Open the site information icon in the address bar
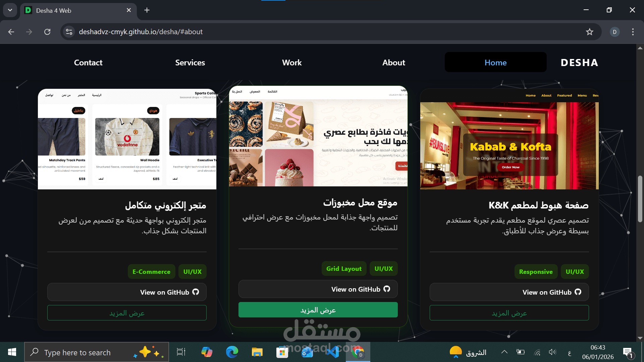The width and height of the screenshot is (644, 362). 69,32
